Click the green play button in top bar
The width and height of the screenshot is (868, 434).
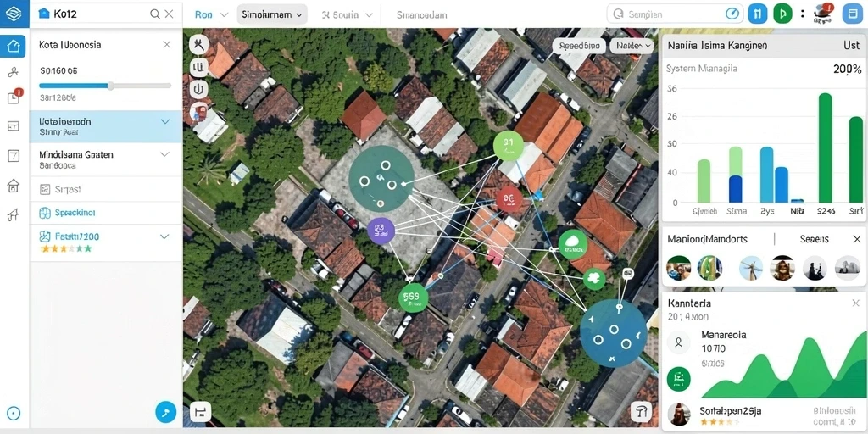[782, 14]
